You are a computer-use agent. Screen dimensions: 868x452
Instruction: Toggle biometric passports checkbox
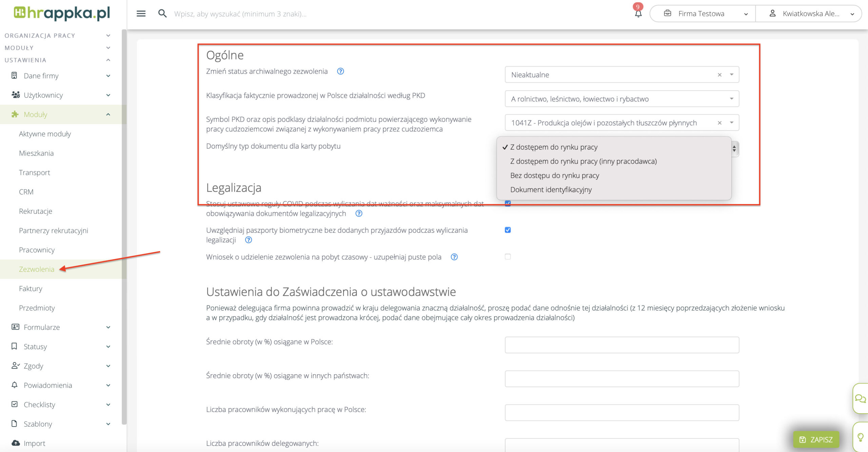click(508, 230)
